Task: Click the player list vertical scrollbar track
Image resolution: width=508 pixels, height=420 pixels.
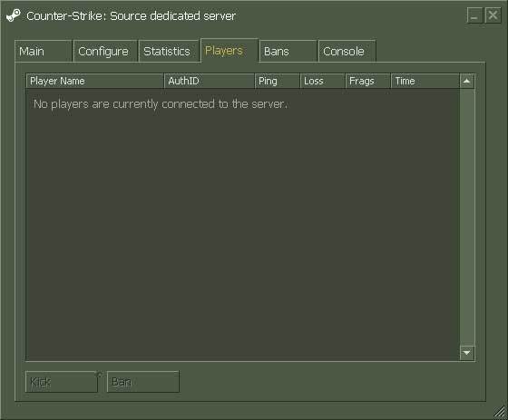Action: (467, 217)
